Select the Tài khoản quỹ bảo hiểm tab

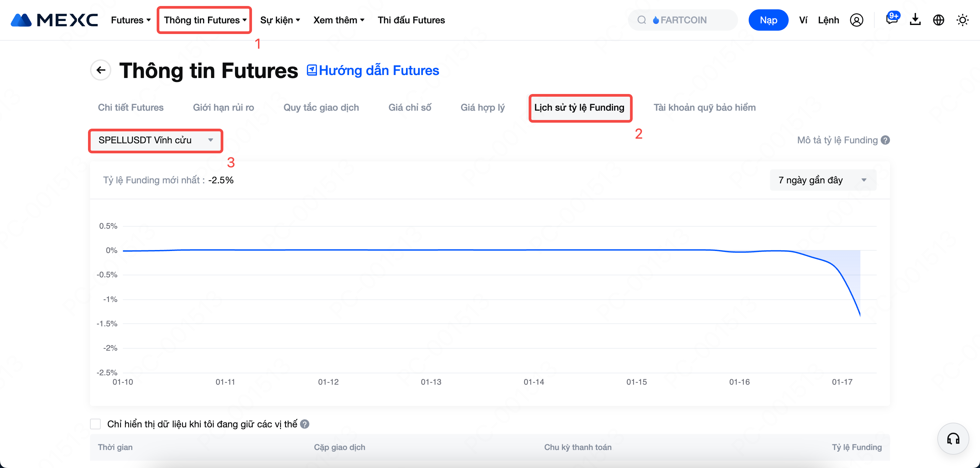click(x=704, y=108)
